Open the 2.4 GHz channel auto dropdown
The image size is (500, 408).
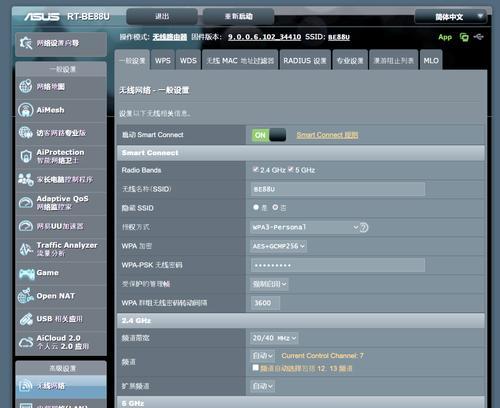click(263, 356)
